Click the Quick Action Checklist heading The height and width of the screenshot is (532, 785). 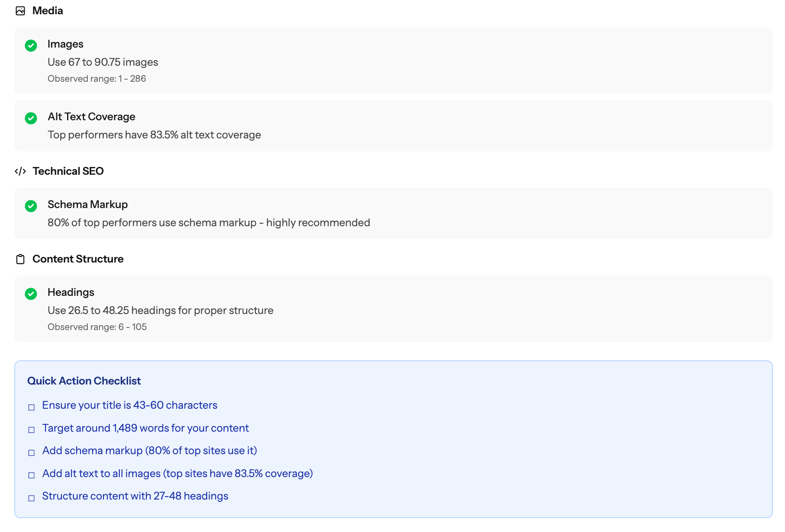point(84,381)
